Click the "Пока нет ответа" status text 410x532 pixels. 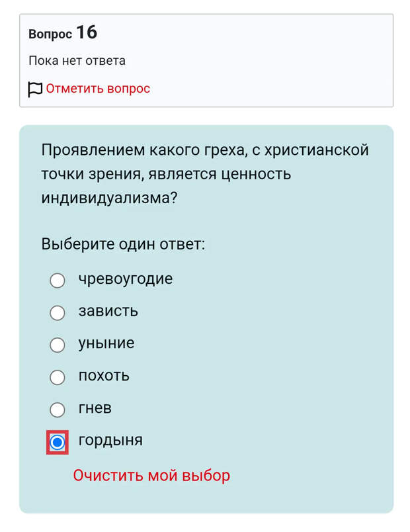click(x=76, y=60)
